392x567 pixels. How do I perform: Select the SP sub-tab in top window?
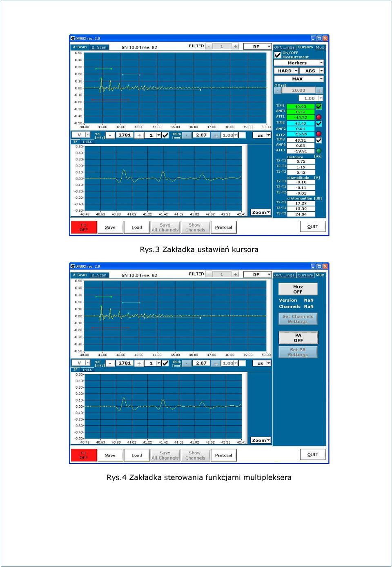[x=75, y=142]
